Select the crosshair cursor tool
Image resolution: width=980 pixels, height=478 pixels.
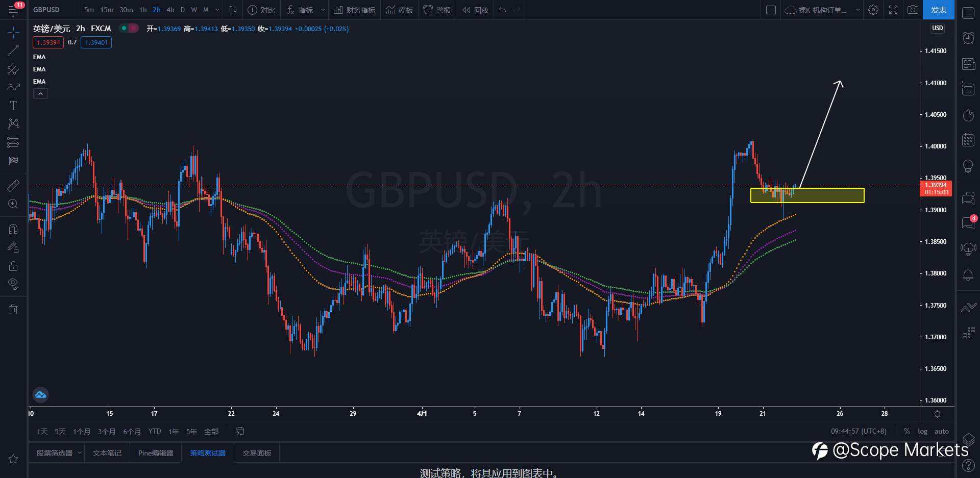13,32
